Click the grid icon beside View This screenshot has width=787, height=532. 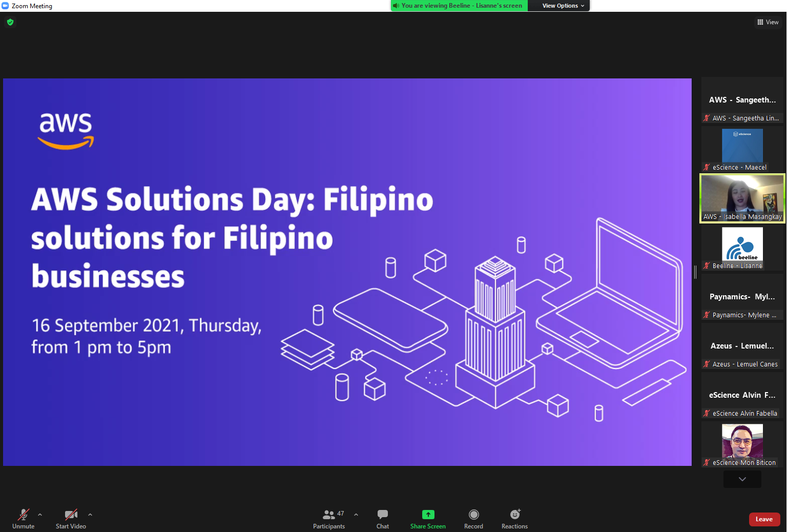click(760, 22)
